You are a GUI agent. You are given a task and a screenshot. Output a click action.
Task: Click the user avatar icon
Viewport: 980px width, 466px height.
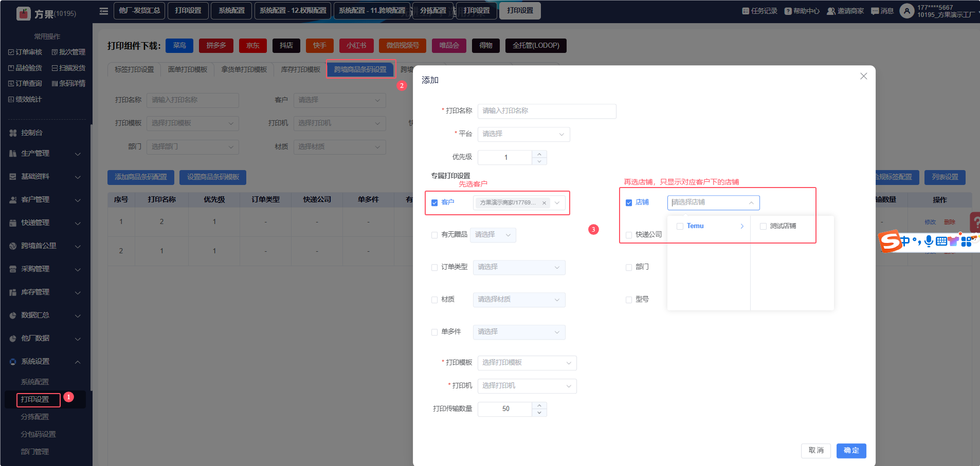tap(906, 11)
